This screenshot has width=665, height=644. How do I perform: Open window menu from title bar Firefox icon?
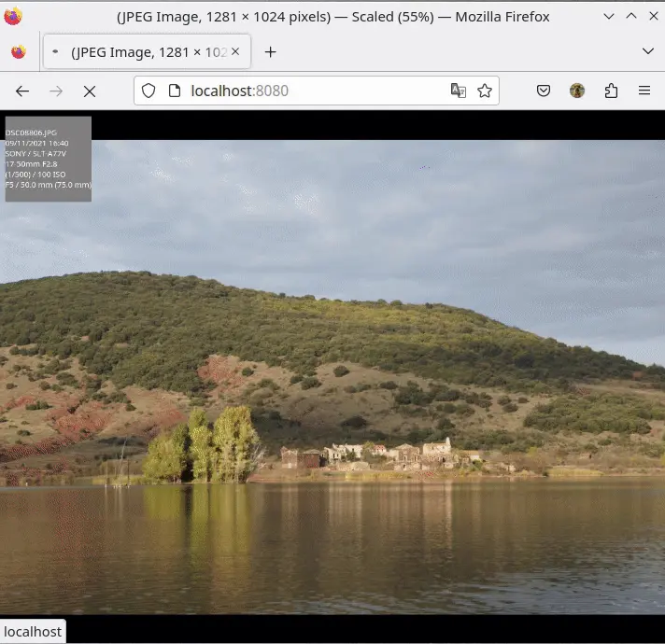13,16
